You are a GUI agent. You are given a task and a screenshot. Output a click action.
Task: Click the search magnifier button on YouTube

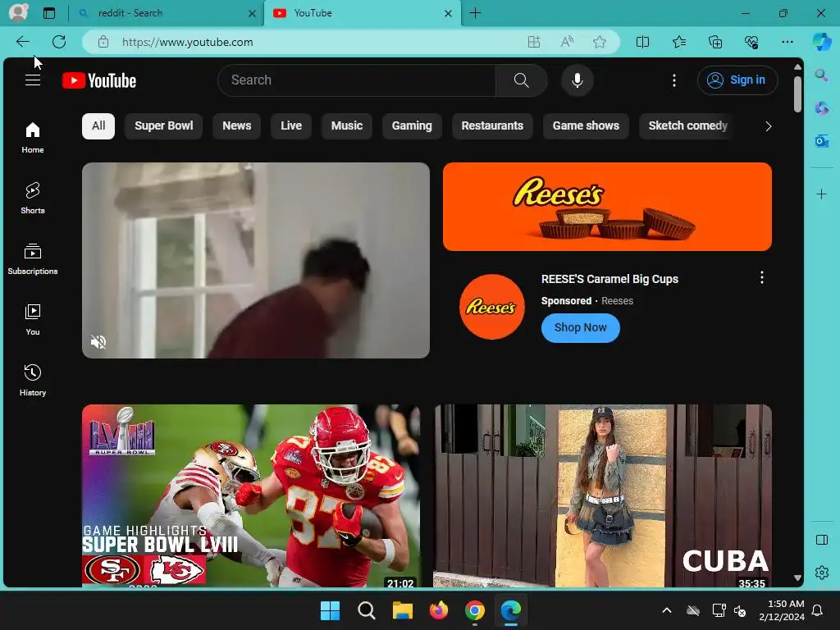pos(521,80)
